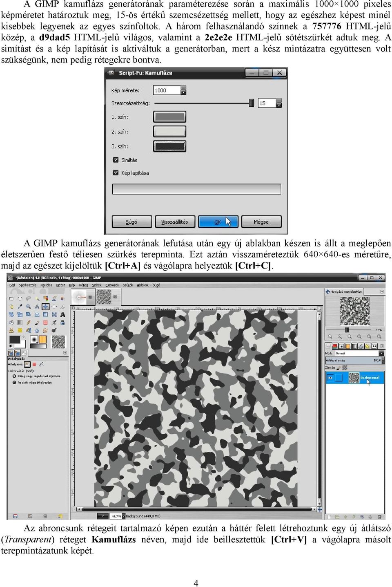The width and height of the screenshot is (392, 587).
Task: Open the Súgó menu in GIMP
Action: click(156, 285)
